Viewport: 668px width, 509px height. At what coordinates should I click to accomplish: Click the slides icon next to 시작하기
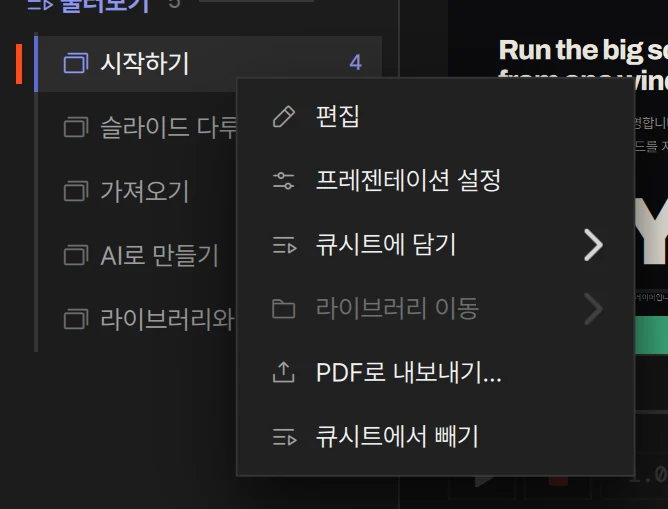[x=76, y=63]
